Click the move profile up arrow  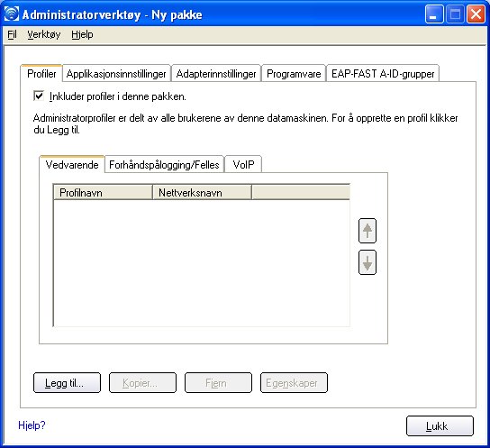pos(367,231)
